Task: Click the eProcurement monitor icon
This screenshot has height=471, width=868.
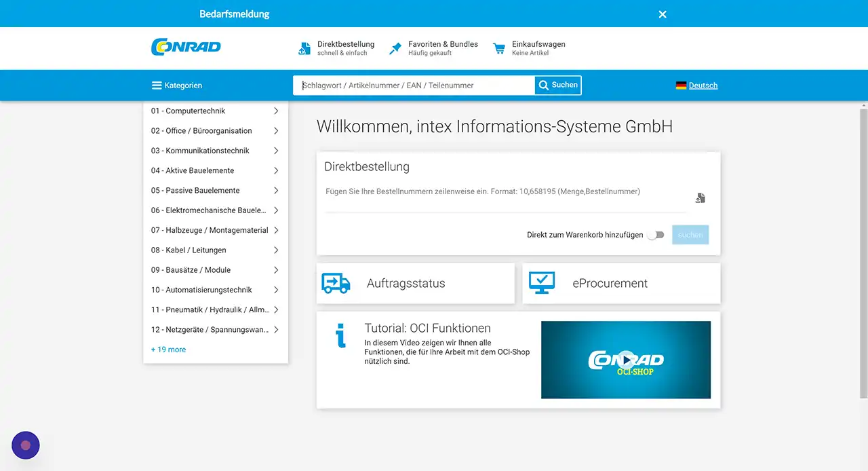Action: tap(541, 283)
